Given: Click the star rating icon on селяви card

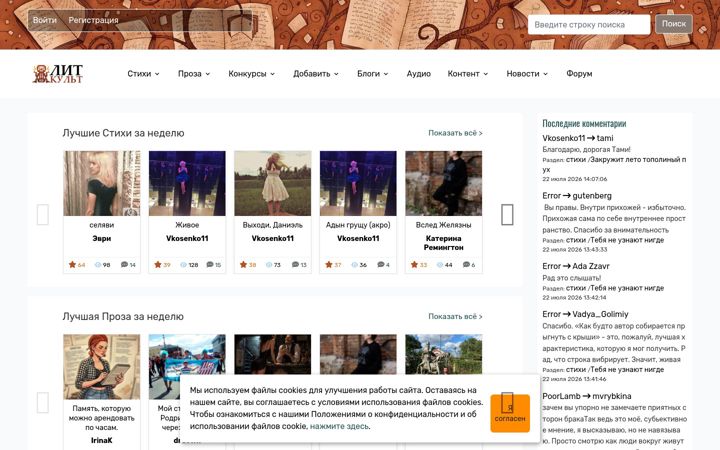Looking at the screenshot, I should tap(72, 264).
